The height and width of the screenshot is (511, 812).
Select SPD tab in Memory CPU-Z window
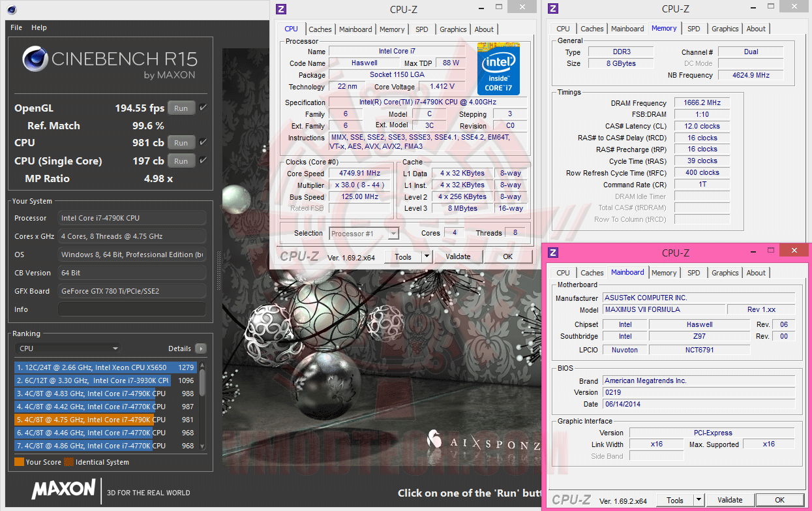coord(693,29)
